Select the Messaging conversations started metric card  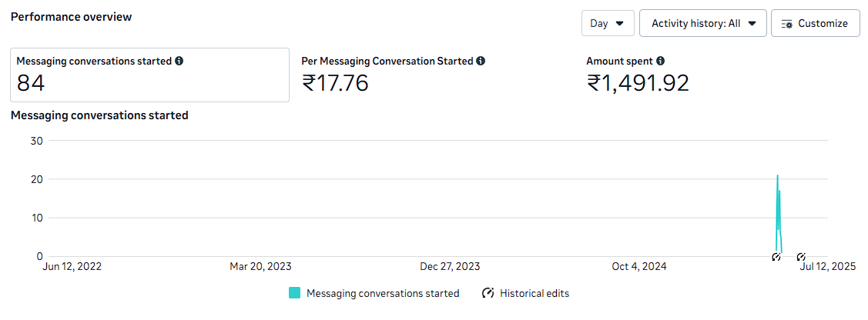coord(150,75)
